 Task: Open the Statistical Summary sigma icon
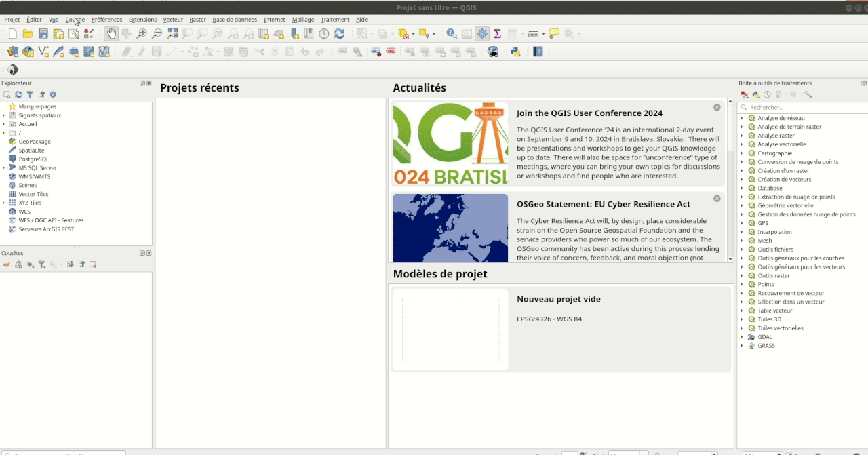click(x=497, y=34)
